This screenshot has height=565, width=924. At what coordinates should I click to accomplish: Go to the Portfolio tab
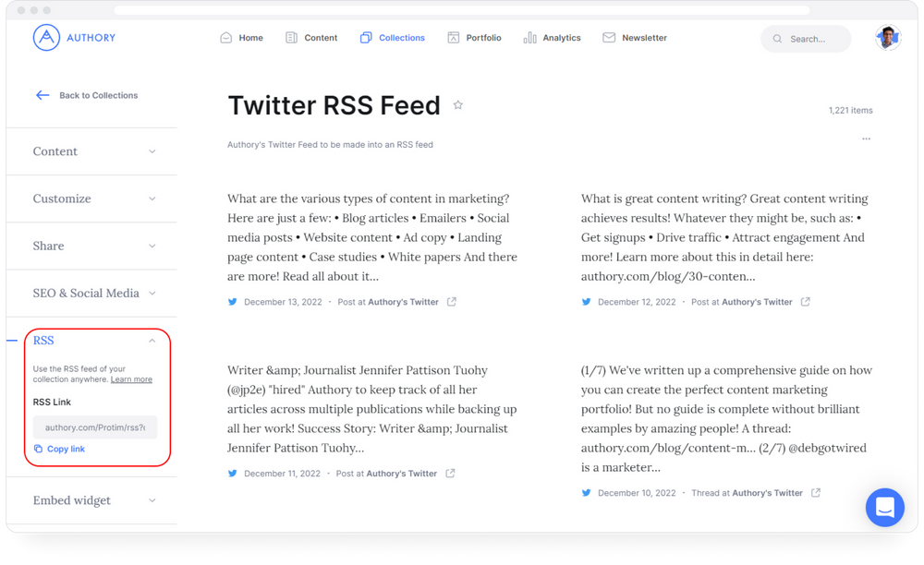475,38
